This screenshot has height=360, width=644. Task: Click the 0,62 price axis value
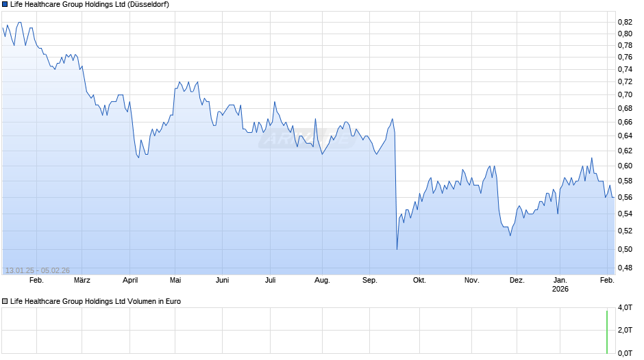625,151
